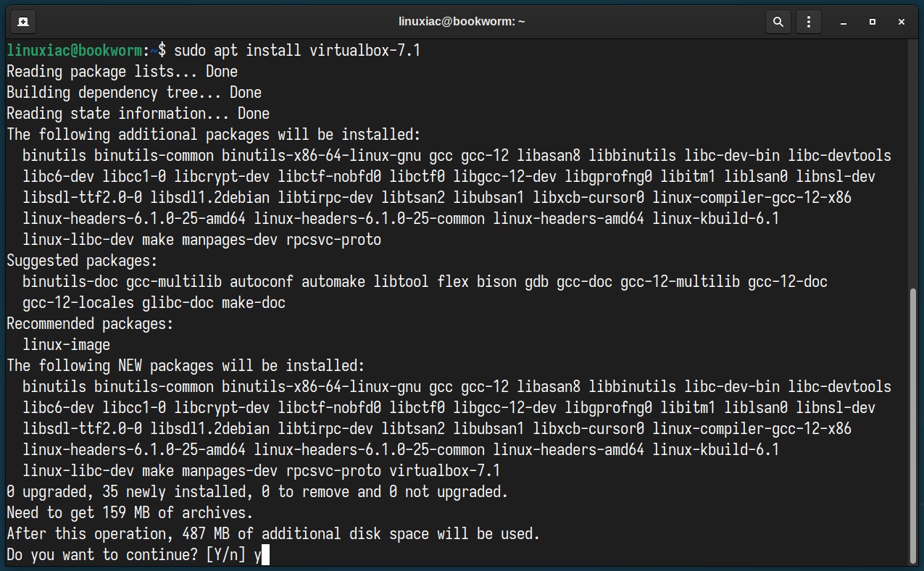Click the linux-image recommended package text

[x=67, y=344]
